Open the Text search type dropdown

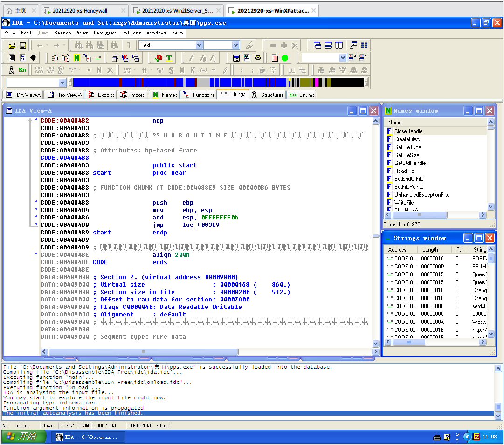199,45
